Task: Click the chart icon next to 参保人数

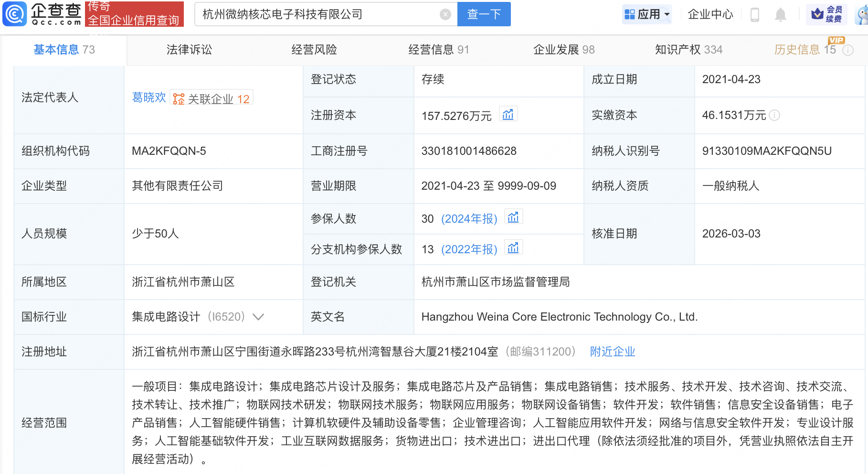Action: 513,217
